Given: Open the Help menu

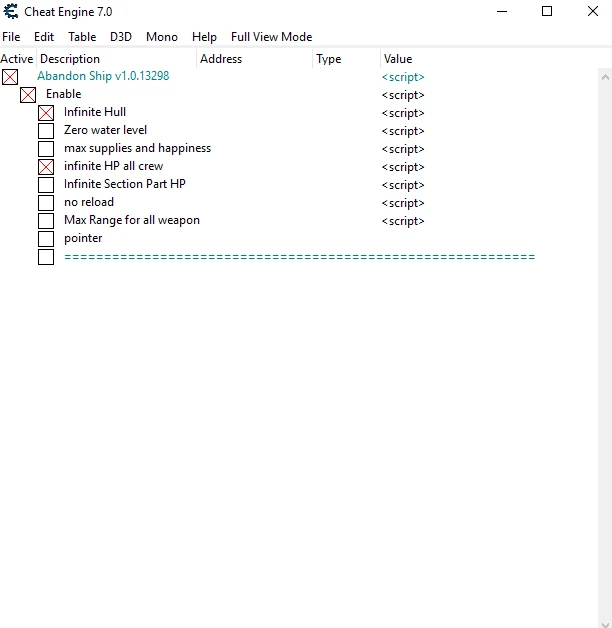Looking at the screenshot, I should pyautogui.click(x=204, y=37).
